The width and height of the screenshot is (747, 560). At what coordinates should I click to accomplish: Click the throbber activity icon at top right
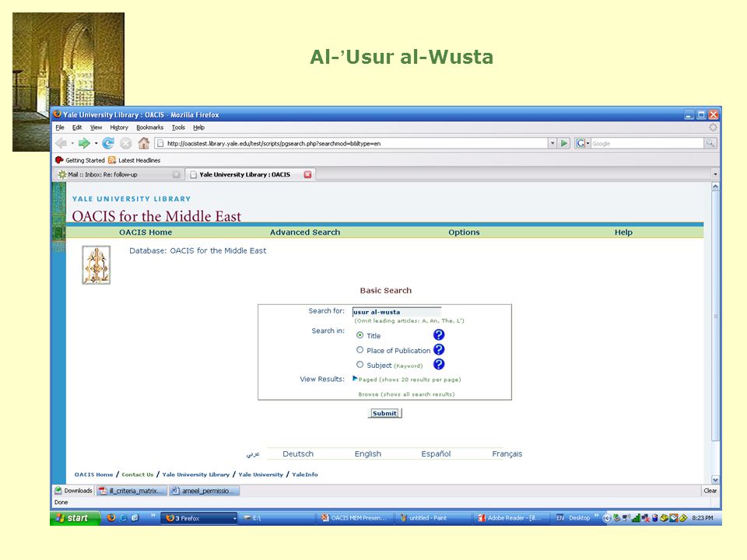point(713,127)
